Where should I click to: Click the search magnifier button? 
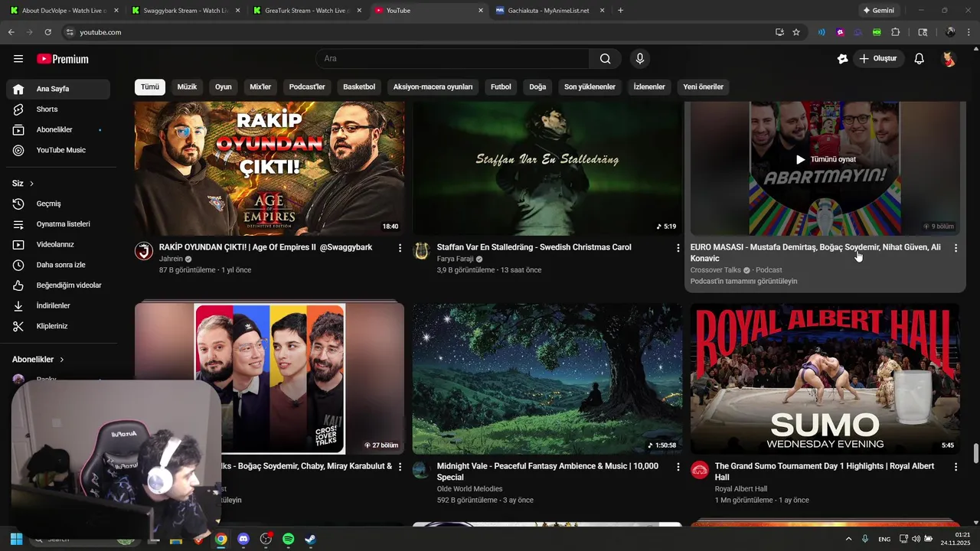coord(605,59)
